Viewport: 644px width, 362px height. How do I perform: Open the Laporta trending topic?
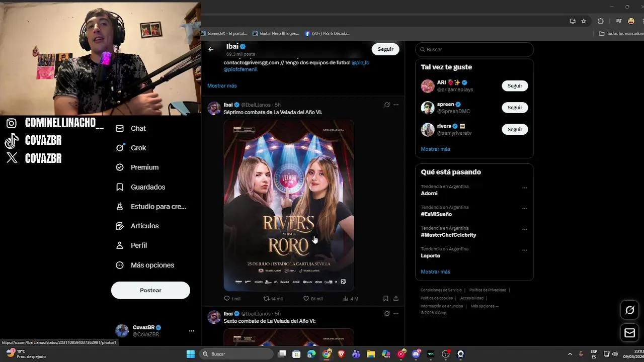[430, 255]
